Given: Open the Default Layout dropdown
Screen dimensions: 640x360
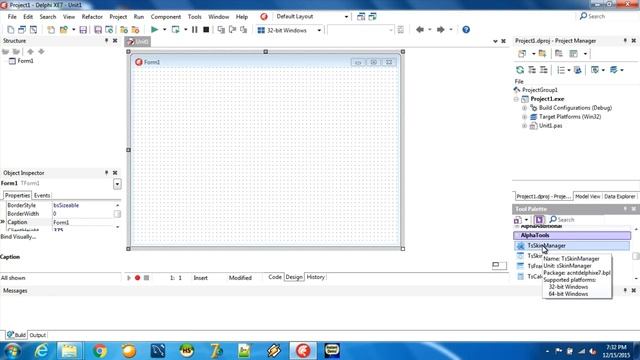Looking at the screenshot, I should point(346,17).
